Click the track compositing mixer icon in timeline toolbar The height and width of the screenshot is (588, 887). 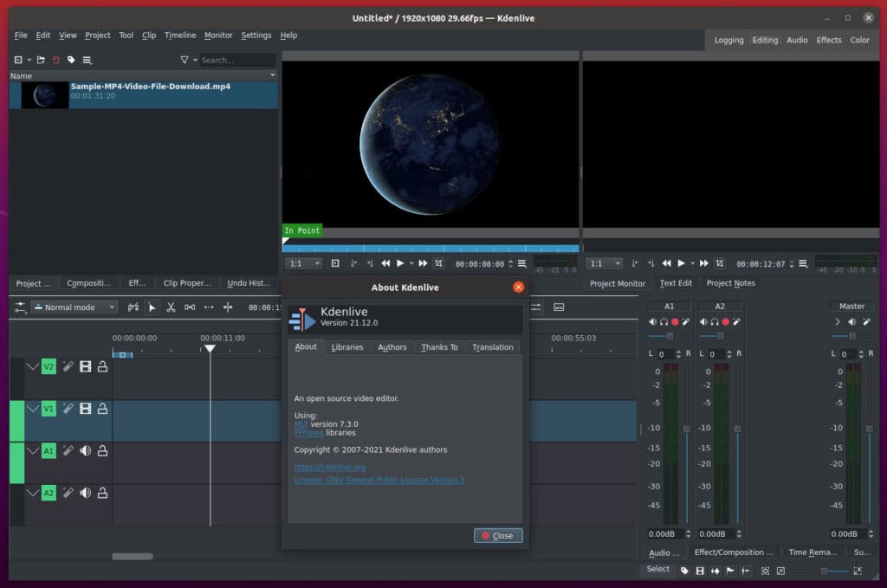click(x=133, y=307)
